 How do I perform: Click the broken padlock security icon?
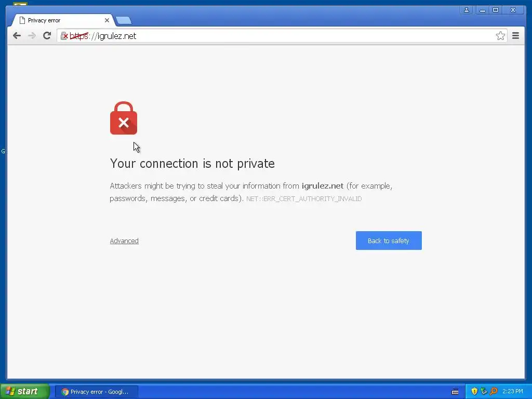[x=64, y=36]
